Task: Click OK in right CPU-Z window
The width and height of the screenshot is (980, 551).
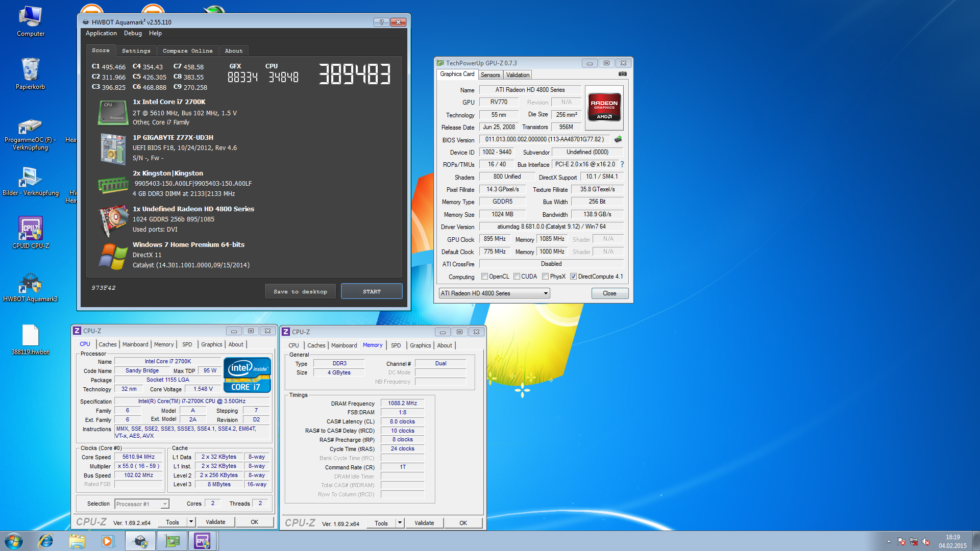Action: (463, 523)
